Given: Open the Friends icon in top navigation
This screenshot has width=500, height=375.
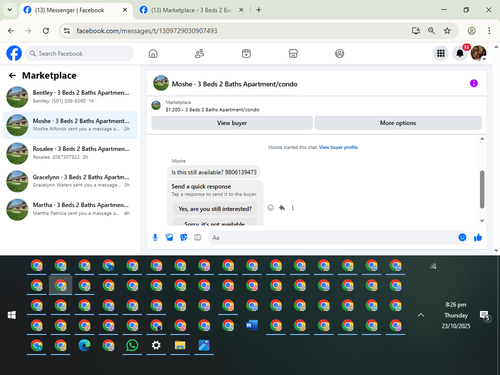Looking at the screenshot, I should click(x=199, y=53).
